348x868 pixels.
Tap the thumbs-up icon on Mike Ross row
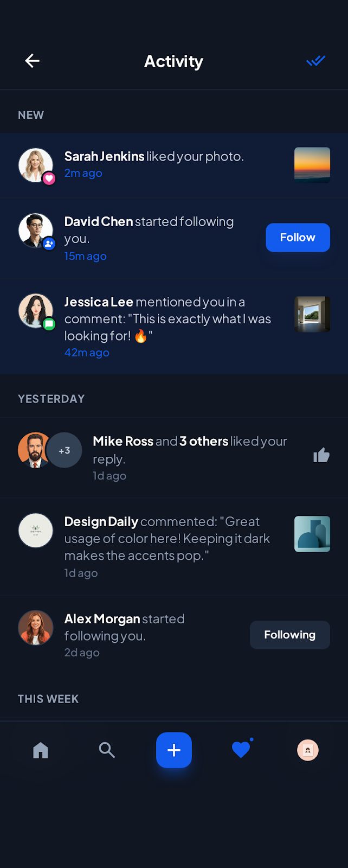click(321, 455)
